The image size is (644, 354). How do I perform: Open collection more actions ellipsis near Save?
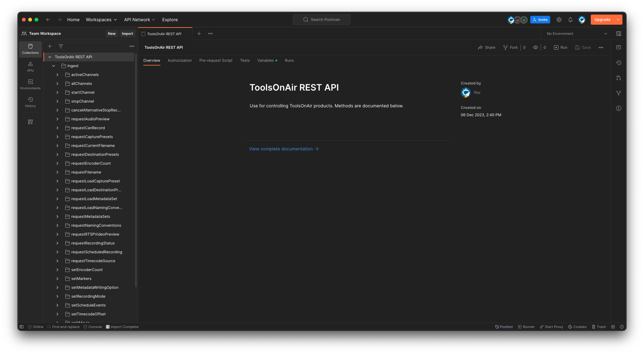pos(601,47)
